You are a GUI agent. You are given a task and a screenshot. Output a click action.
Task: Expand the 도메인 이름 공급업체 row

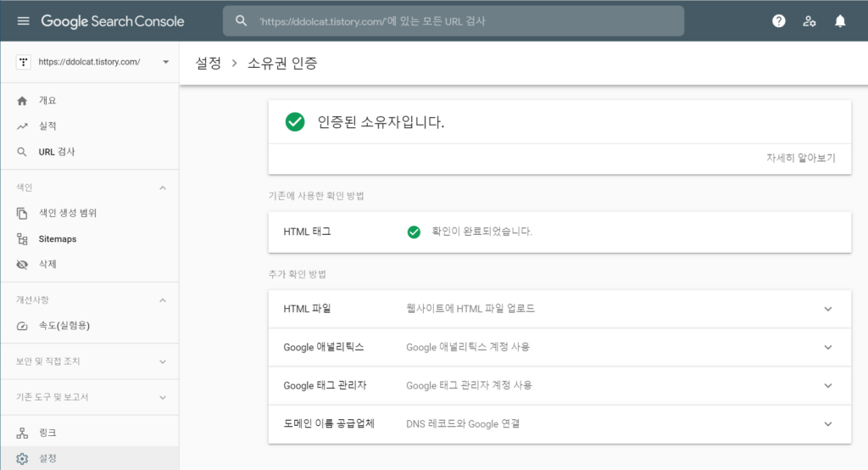828,423
